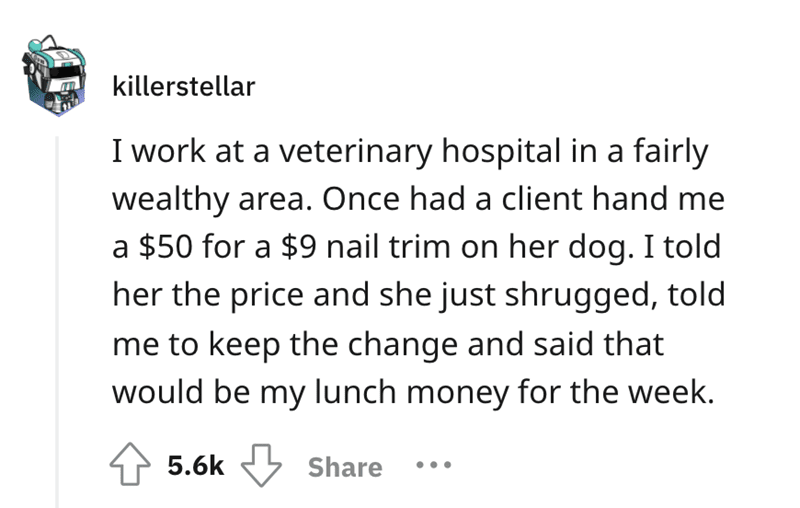Open the three-dot more options menu
Screen dimensions: 800x508
pyautogui.click(x=434, y=467)
